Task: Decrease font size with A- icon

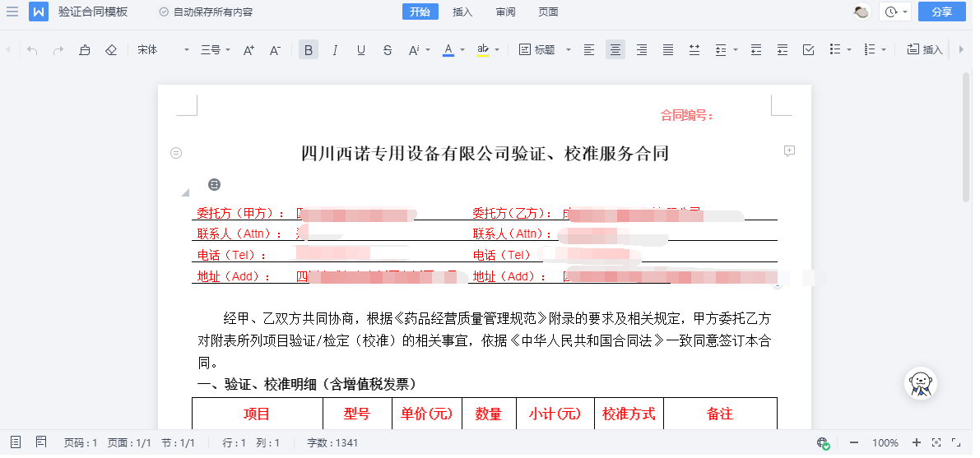Action: tap(275, 50)
